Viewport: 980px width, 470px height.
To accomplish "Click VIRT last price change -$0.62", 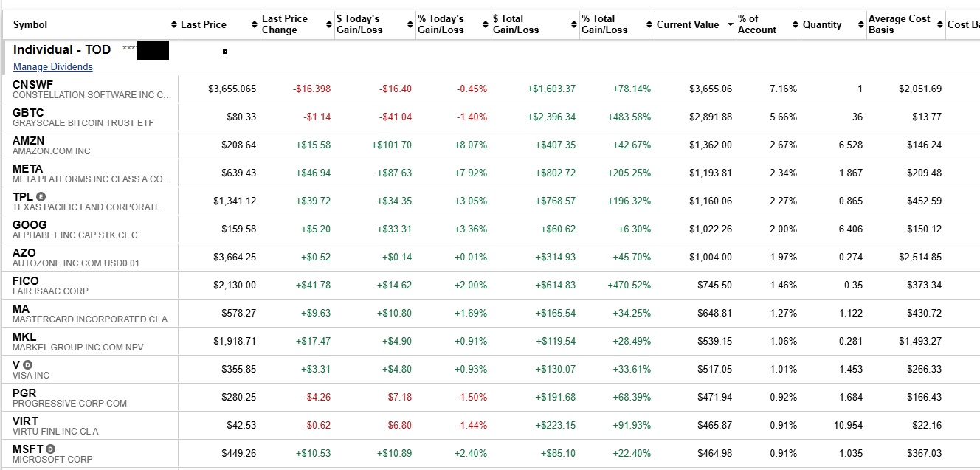I will click(317, 425).
